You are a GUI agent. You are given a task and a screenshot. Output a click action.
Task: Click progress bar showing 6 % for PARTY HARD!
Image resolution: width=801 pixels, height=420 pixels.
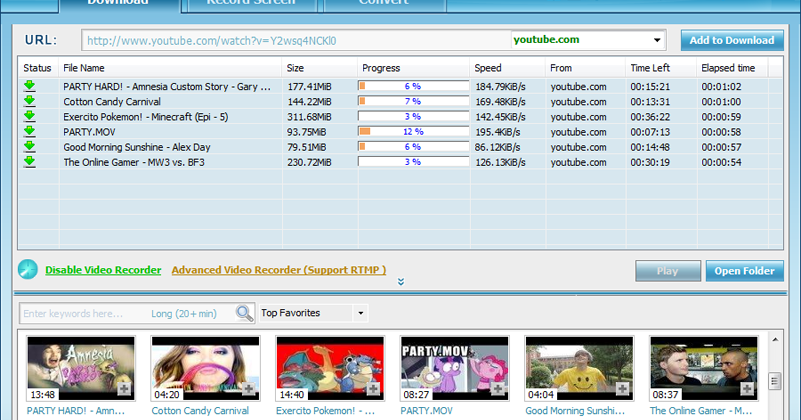413,86
